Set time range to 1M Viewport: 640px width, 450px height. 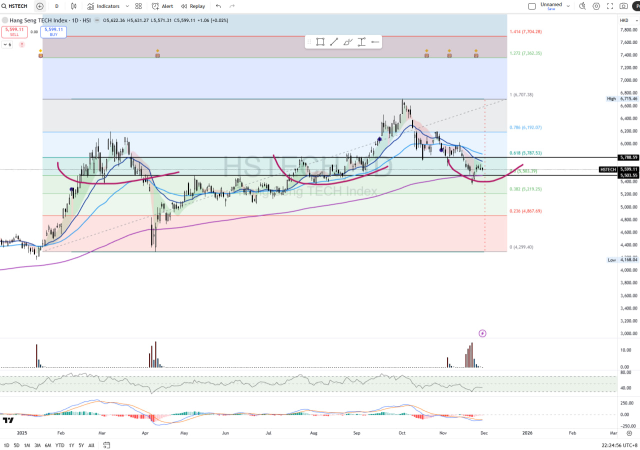(27, 445)
